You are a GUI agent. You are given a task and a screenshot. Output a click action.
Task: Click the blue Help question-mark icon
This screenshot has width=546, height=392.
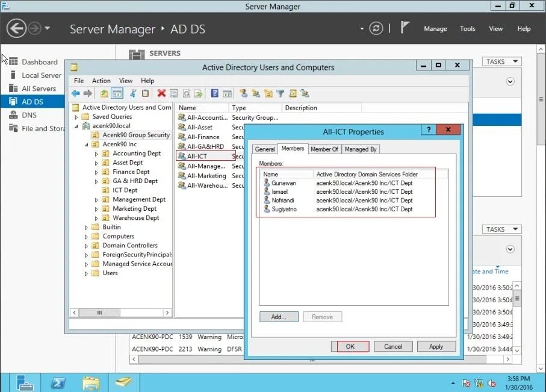215,93
